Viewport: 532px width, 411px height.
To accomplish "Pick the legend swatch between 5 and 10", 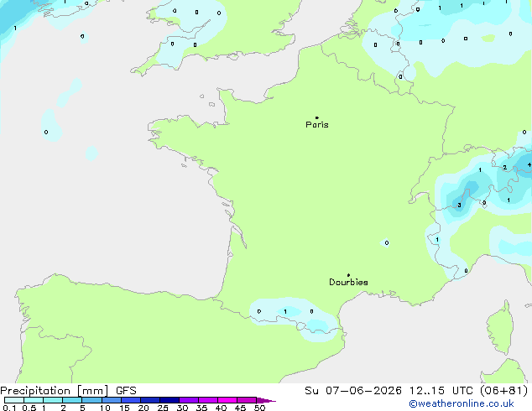I will click(x=91, y=400).
